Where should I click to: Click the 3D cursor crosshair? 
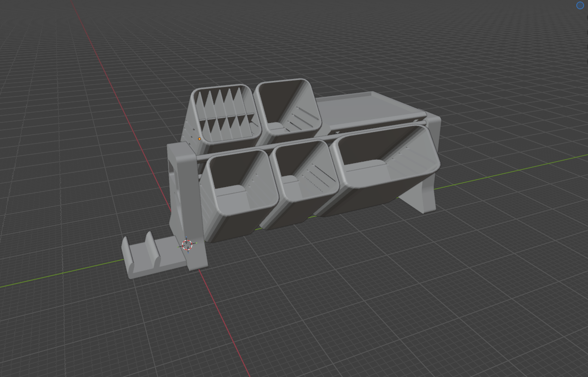pyautogui.click(x=187, y=245)
